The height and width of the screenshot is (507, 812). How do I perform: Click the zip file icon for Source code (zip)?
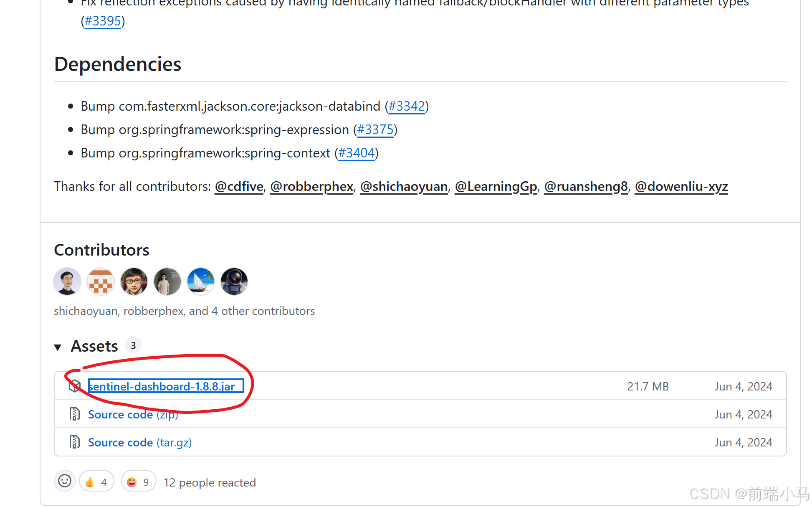75,414
